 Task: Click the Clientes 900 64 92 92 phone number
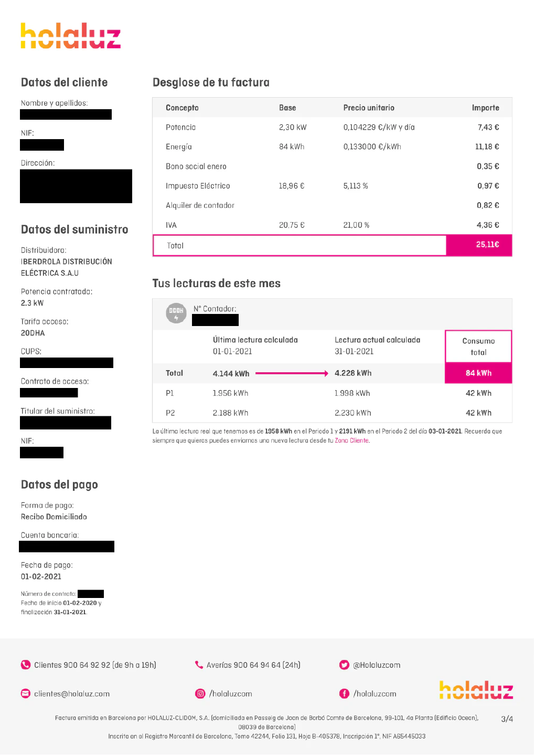point(95,665)
